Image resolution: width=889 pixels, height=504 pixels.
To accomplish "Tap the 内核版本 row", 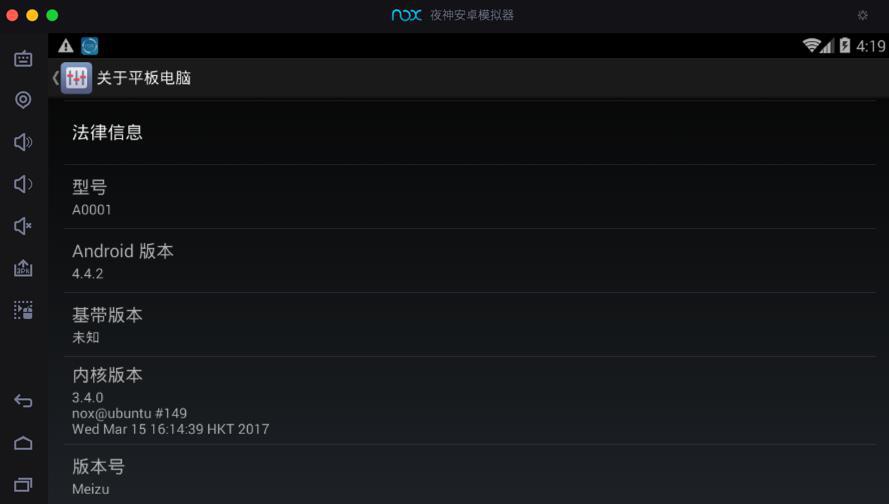I will click(x=470, y=400).
